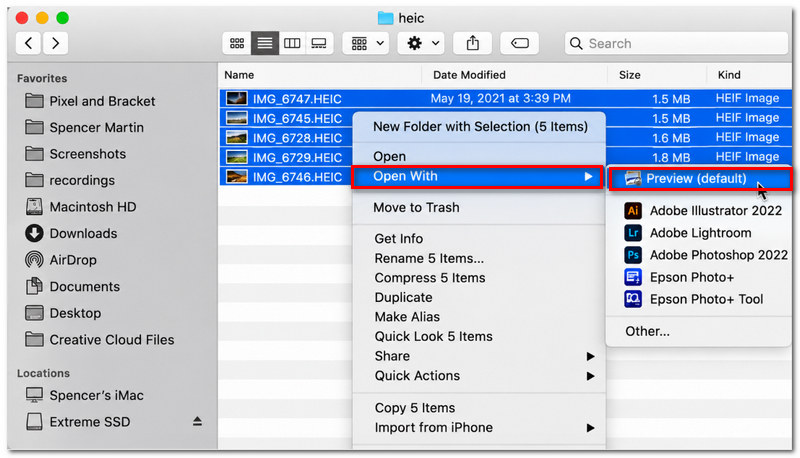Select file IMG_6746.HEIC

pyautogui.click(x=297, y=177)
